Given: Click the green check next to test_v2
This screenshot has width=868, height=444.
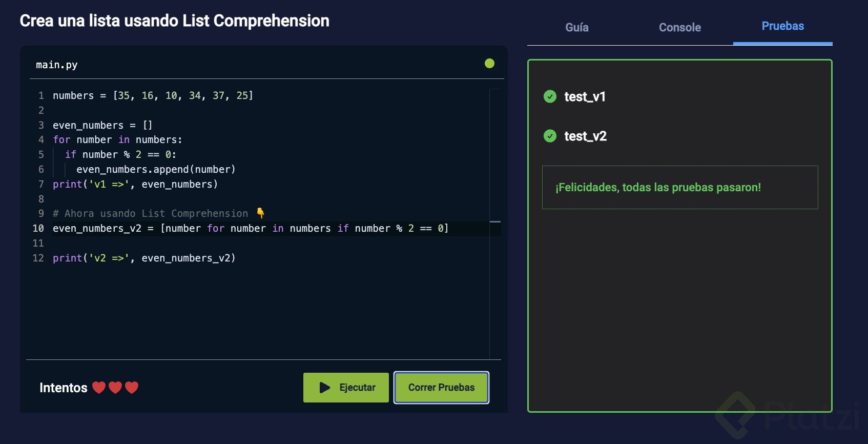Looking at the screenshot, I should tap(550, 136).
